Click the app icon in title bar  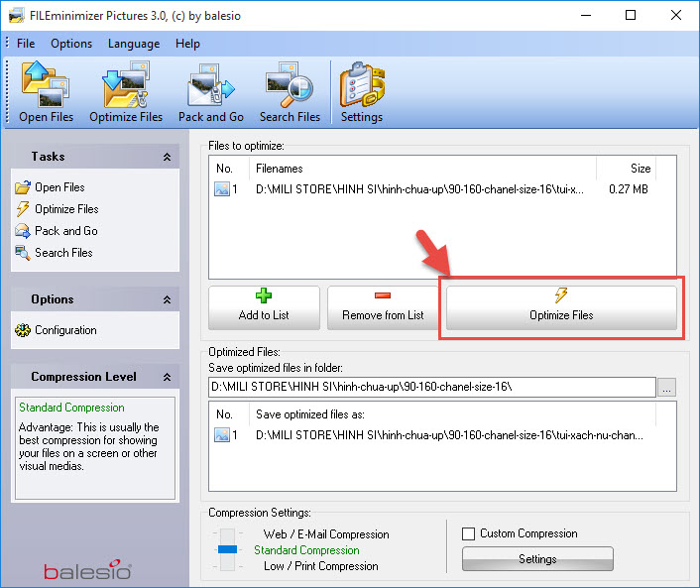click(x=17, y=16)
